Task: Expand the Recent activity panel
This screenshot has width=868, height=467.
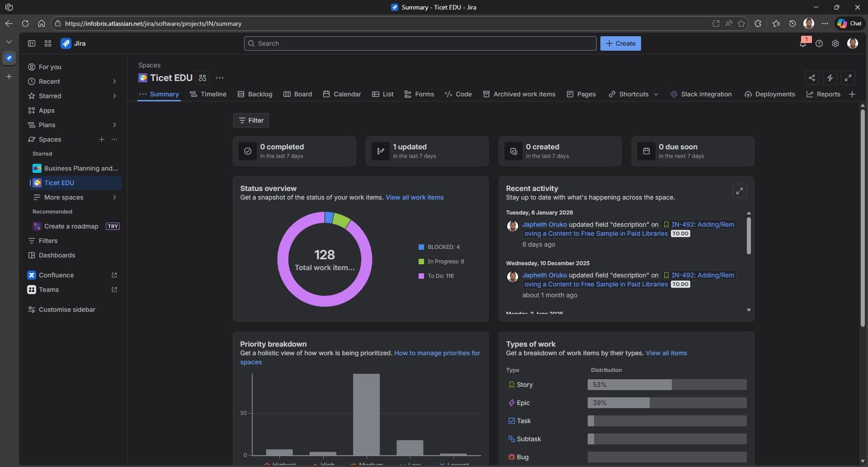Action: coord(740,191)
